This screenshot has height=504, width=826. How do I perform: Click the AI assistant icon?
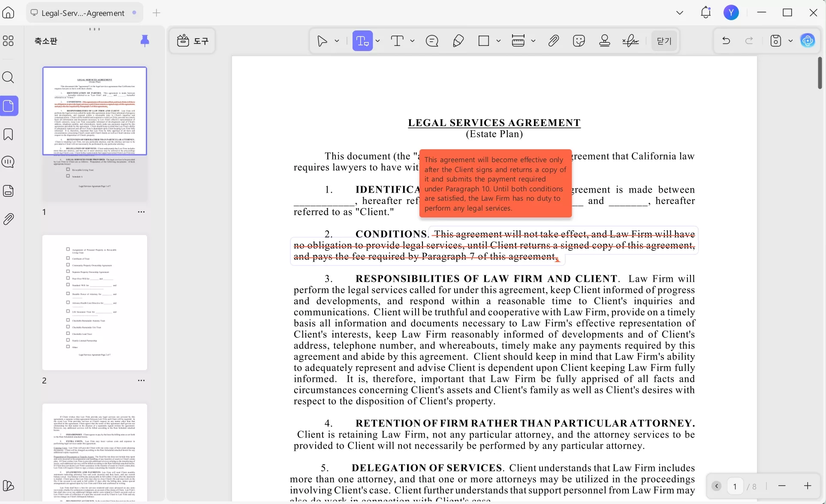[808, 41]
